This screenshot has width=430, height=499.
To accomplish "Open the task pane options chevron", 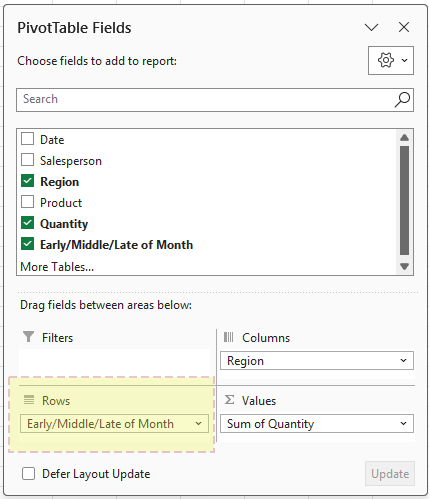I will tap(371, 27).
